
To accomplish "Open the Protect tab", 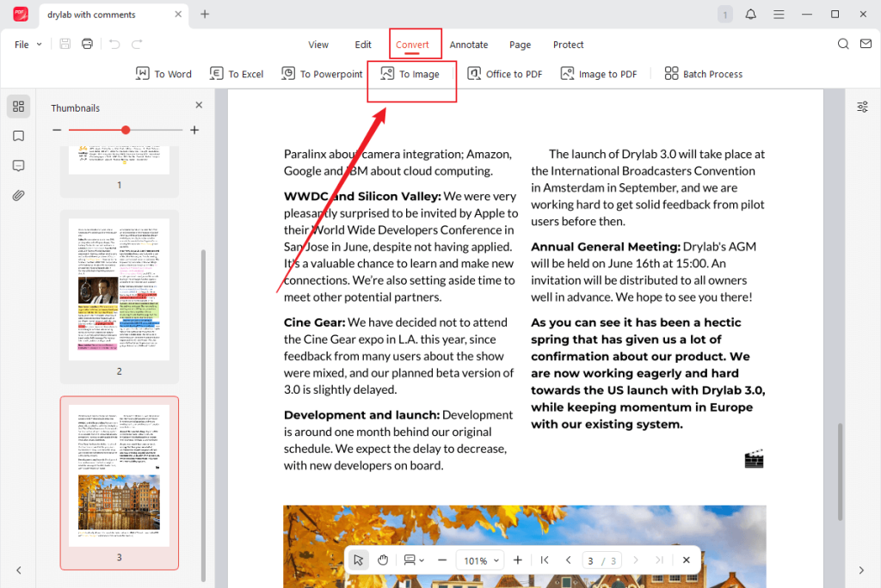I will [569, 44].
